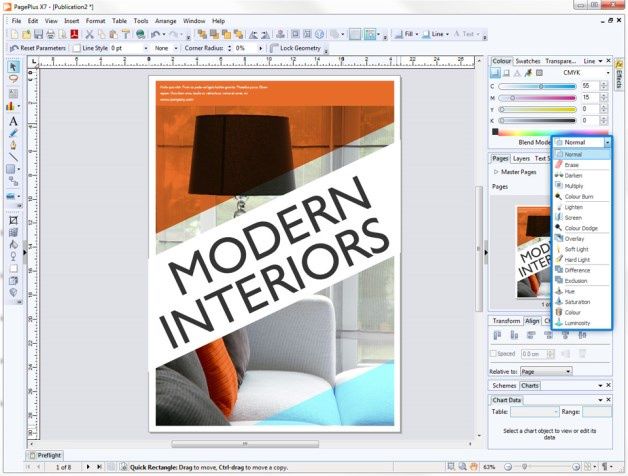Click the Pan hand tool in status bar
Screen dimensions: 628x476
tap(473, 466)
